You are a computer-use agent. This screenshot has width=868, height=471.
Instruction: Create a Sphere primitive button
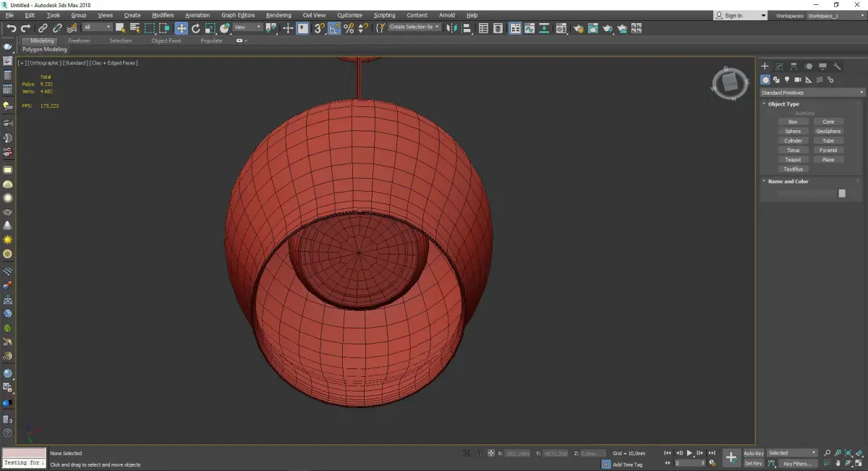pyautogui.click(x=793, y=132)
